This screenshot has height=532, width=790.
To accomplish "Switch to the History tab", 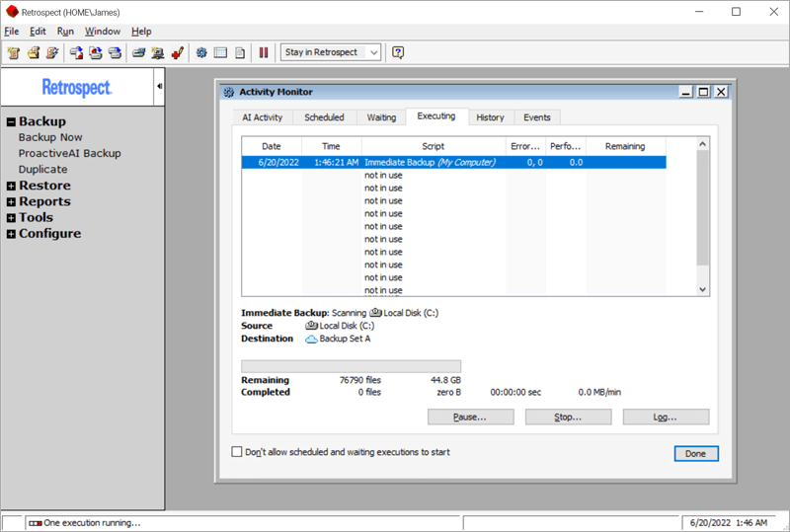I will click(x=490, y=117).
